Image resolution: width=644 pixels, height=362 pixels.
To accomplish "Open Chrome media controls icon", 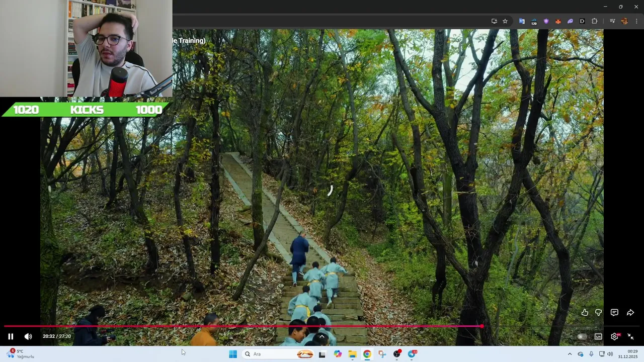I will pos(612,21).
